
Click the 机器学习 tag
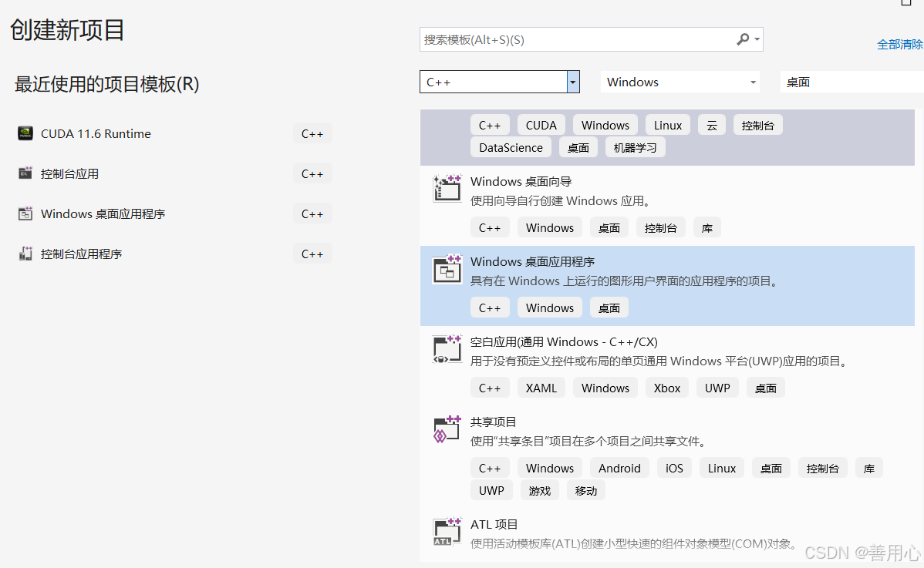(636, 148)
